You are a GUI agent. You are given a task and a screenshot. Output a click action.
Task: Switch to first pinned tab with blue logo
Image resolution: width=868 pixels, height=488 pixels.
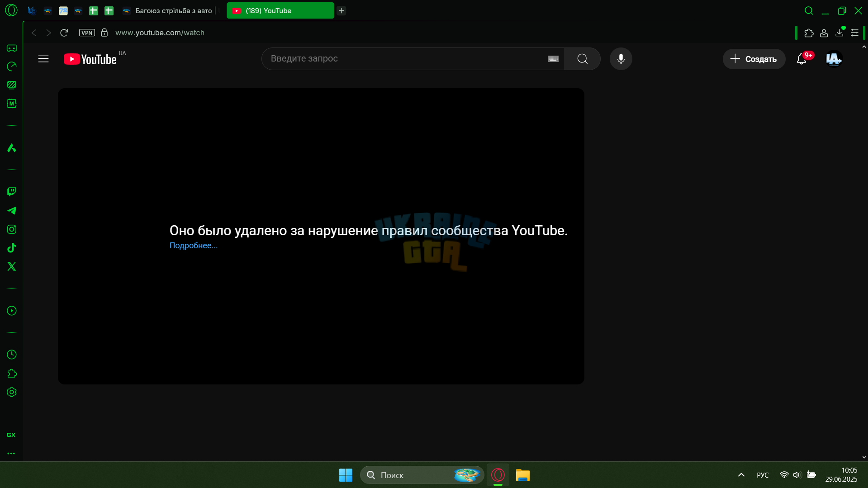coord(32,10)
